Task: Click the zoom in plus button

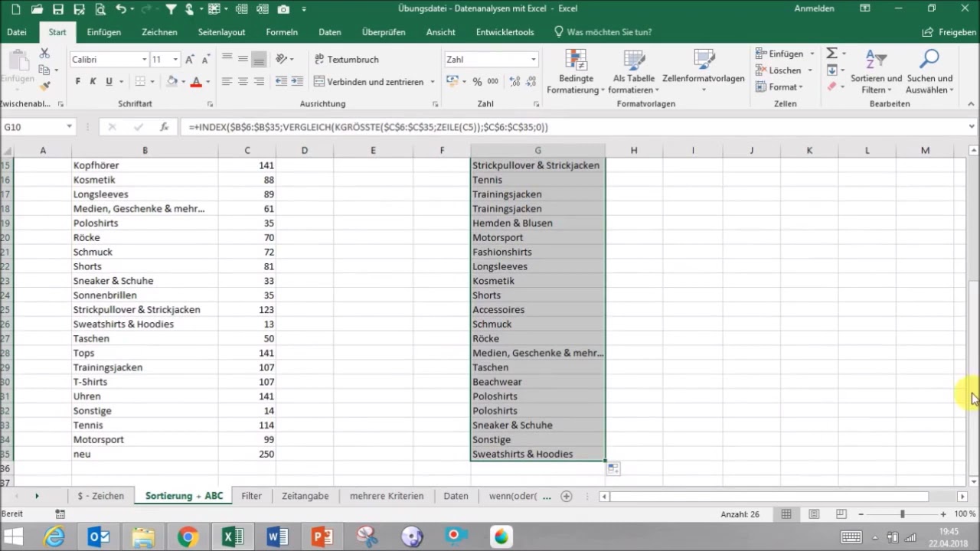Action: pos(943,514)
